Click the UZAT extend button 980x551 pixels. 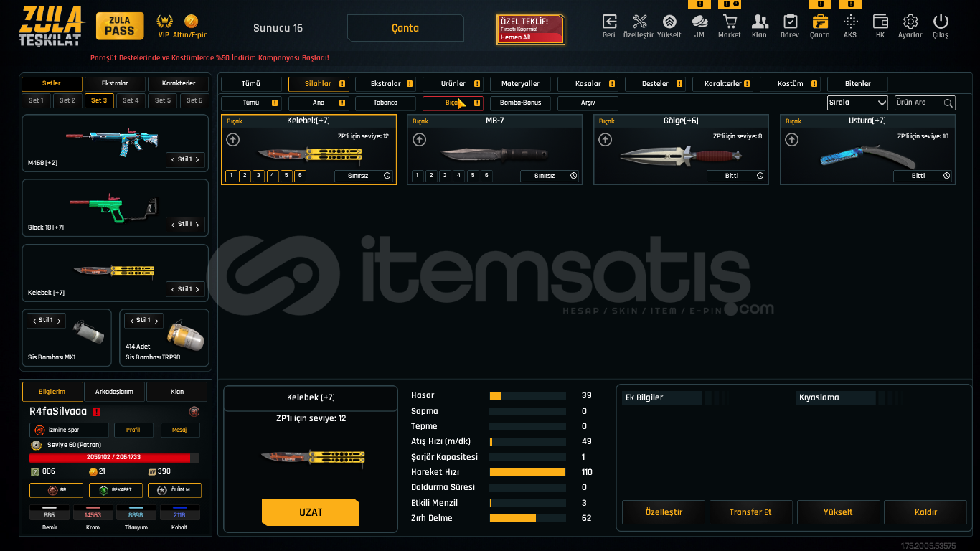point(311,512)
